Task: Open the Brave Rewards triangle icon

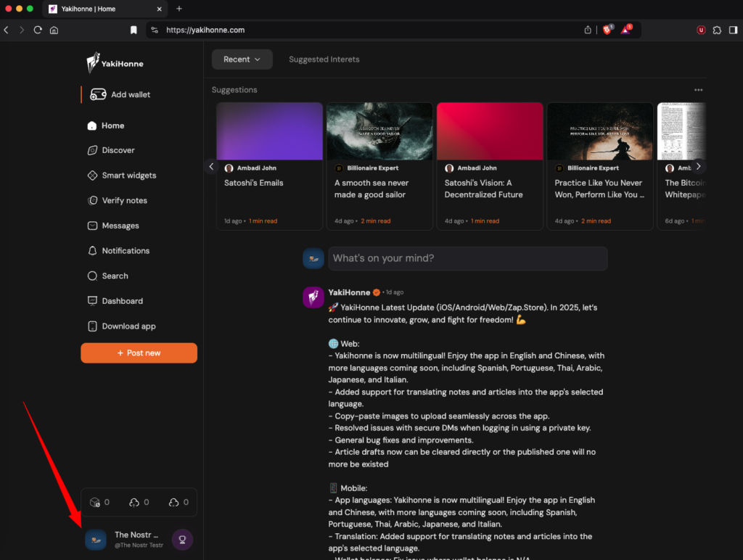Action: click(626, 30)
